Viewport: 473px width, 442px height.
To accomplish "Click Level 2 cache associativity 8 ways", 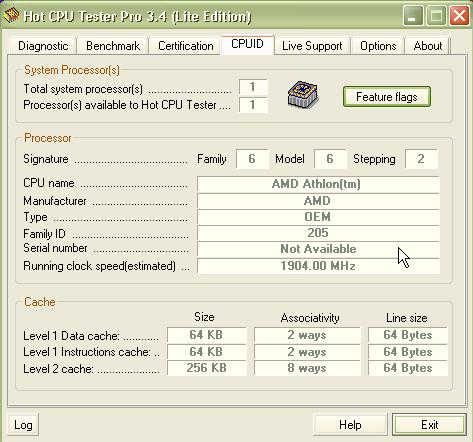I will (307, 368).
